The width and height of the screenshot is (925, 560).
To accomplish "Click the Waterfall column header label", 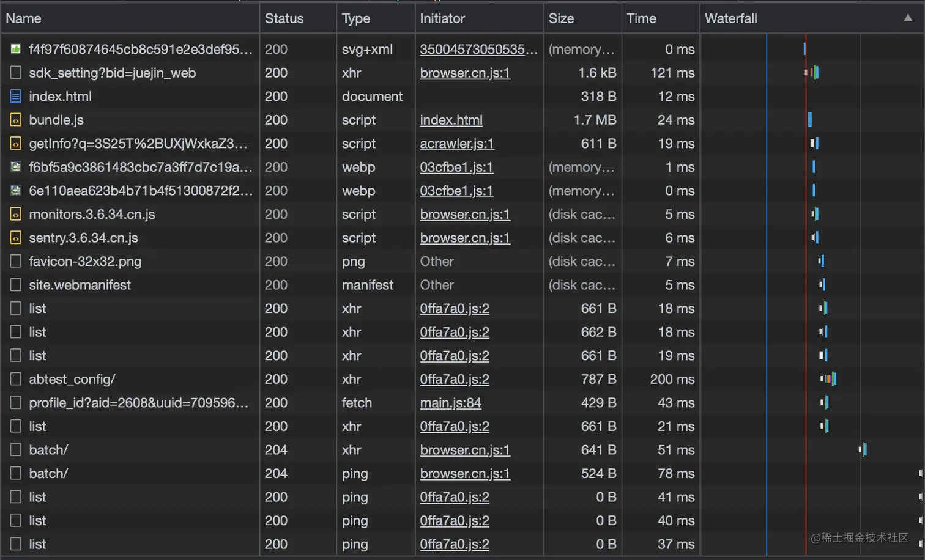I will click(731, 18).
